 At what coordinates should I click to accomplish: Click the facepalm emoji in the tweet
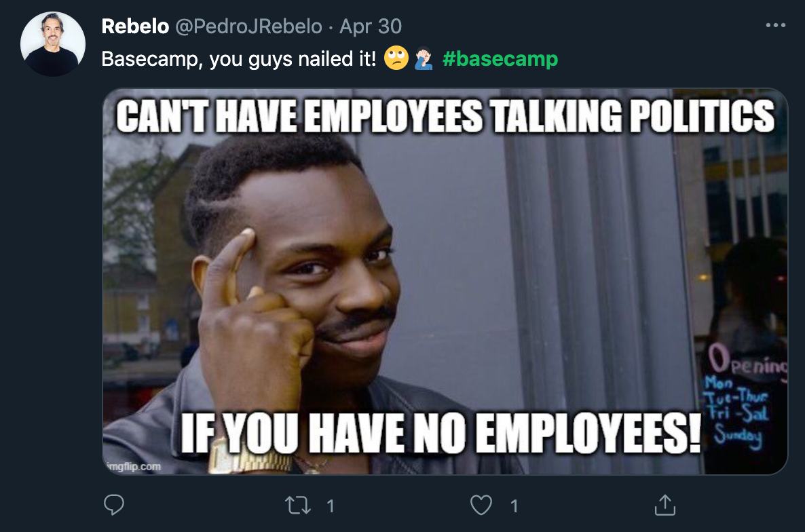click(x=424, y=58)
